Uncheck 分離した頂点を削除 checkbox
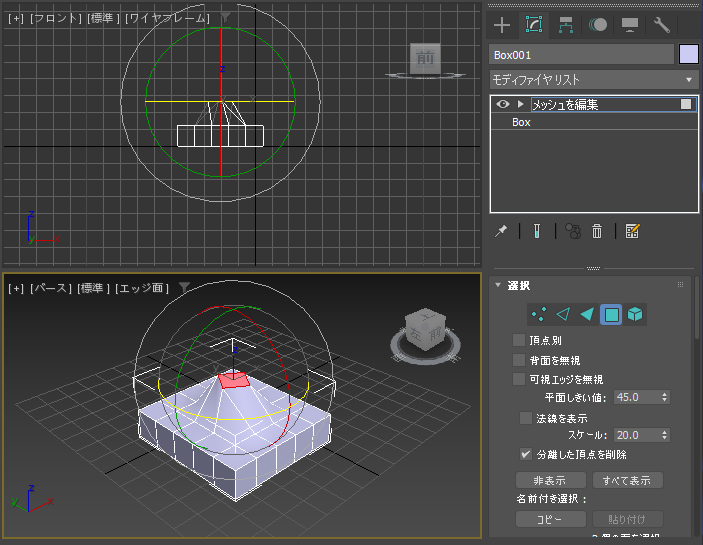This screenshot has width=703, height=545. 525,454
